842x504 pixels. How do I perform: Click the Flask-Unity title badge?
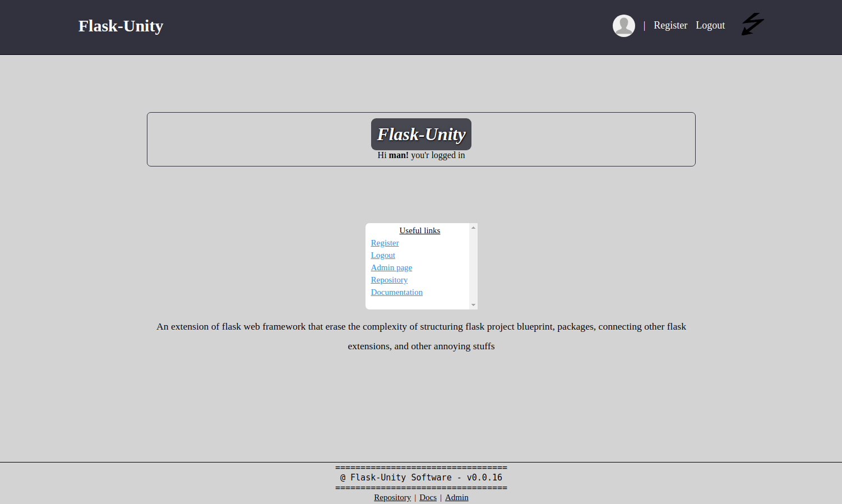point(421,134)
